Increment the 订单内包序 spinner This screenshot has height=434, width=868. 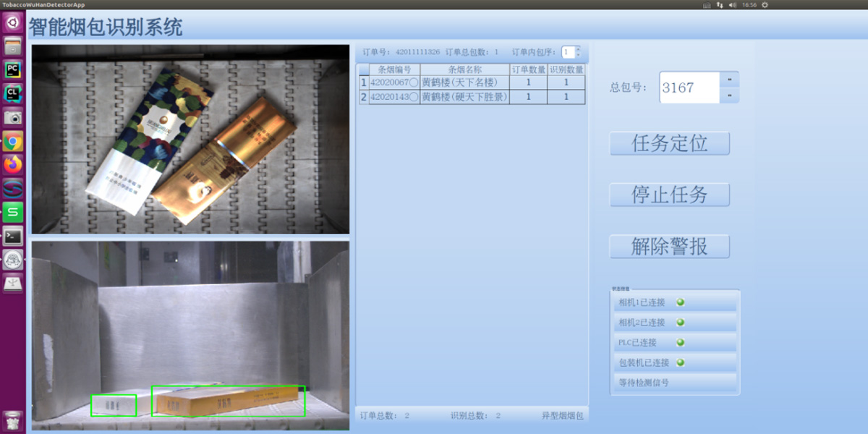pos(577,48)
